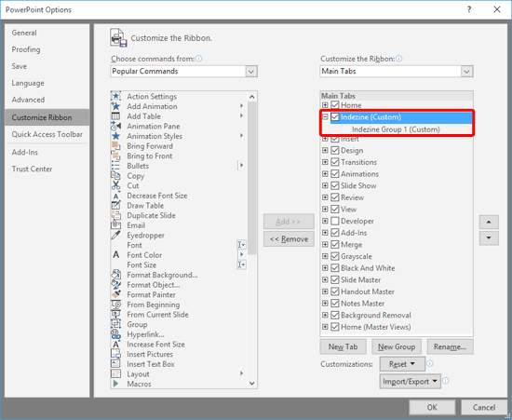Pick the Eyedropper tool icon

116,236
